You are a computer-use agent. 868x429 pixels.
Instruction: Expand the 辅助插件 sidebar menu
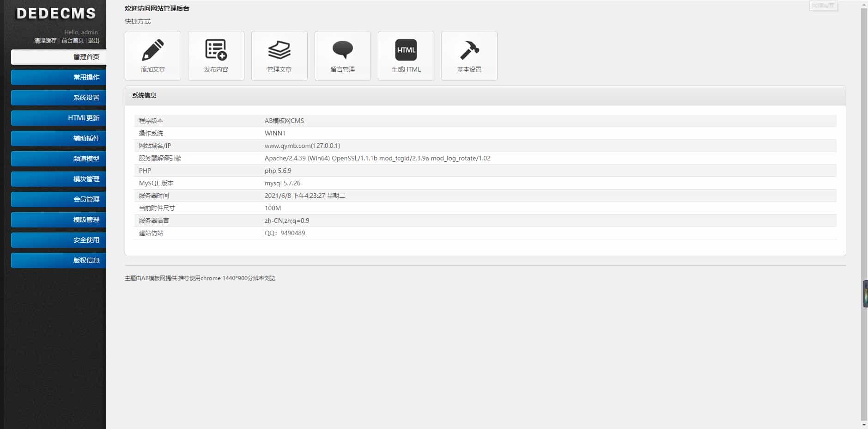coord(59,138)
